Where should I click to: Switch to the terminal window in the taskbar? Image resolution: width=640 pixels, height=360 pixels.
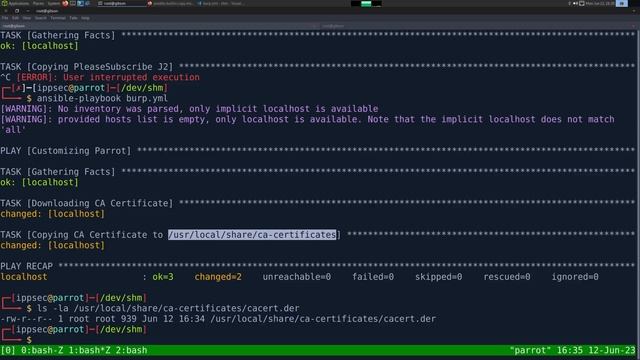point(122,3)
